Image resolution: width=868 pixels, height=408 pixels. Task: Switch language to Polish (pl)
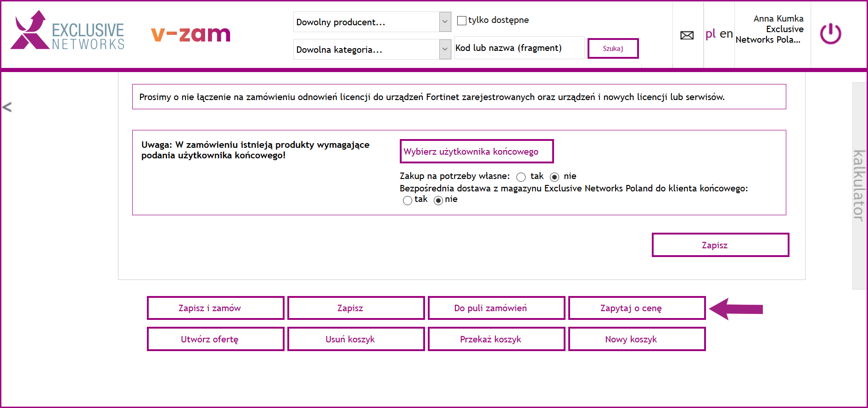[710, 34]
